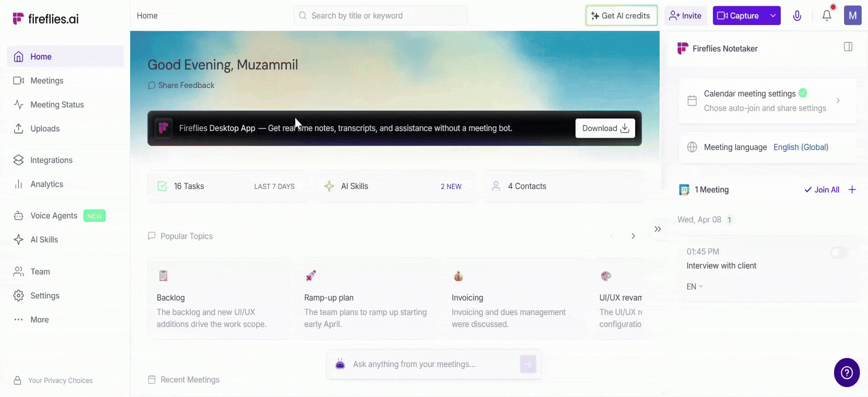Click the send arrow in ask box
The height and width of the screenshot is (397, 868).
click(528, 364)
